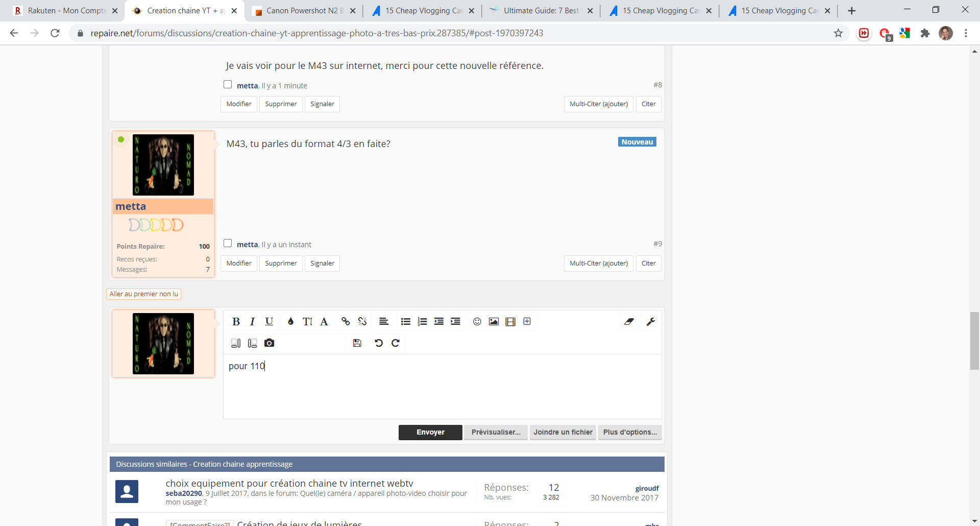Open the #8 post permalink
The image size is (980, 526).
(657, 85)
